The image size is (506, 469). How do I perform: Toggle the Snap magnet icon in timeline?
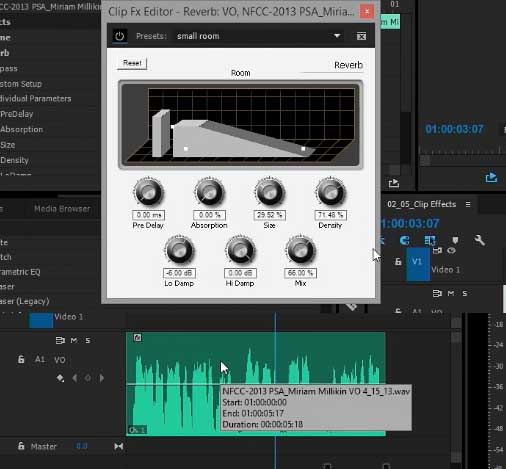coord(405,240)
